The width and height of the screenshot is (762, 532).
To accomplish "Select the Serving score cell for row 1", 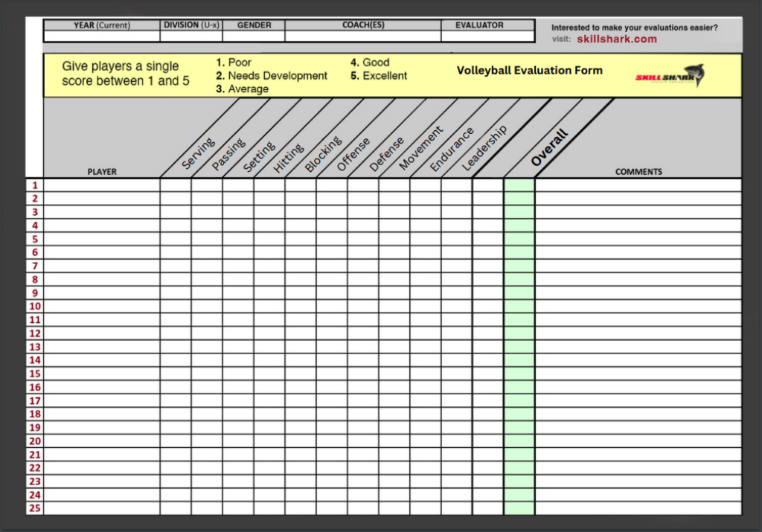I will tap(176, 185).
